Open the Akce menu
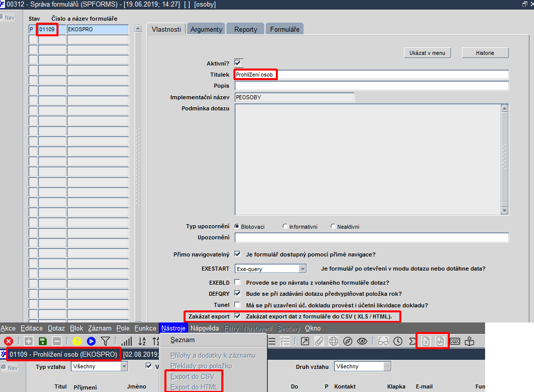The image size is (534, 392). (8, 329)
